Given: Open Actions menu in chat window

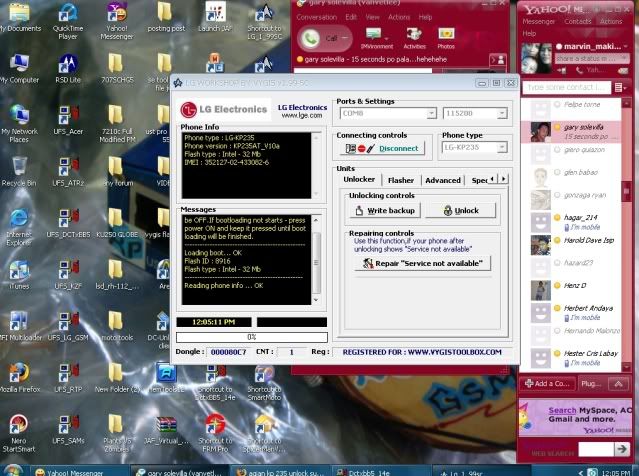Looking at the screenshot, I should coord(399,17).
